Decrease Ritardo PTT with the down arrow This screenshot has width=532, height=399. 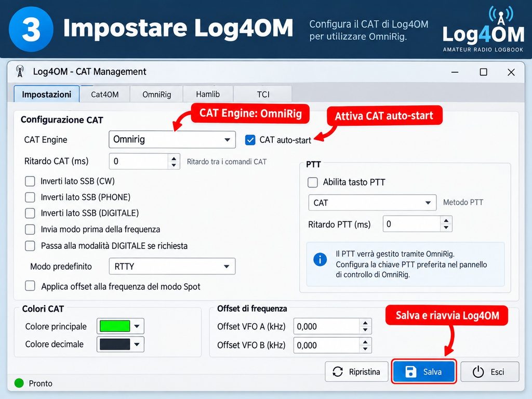click(446, 228)
